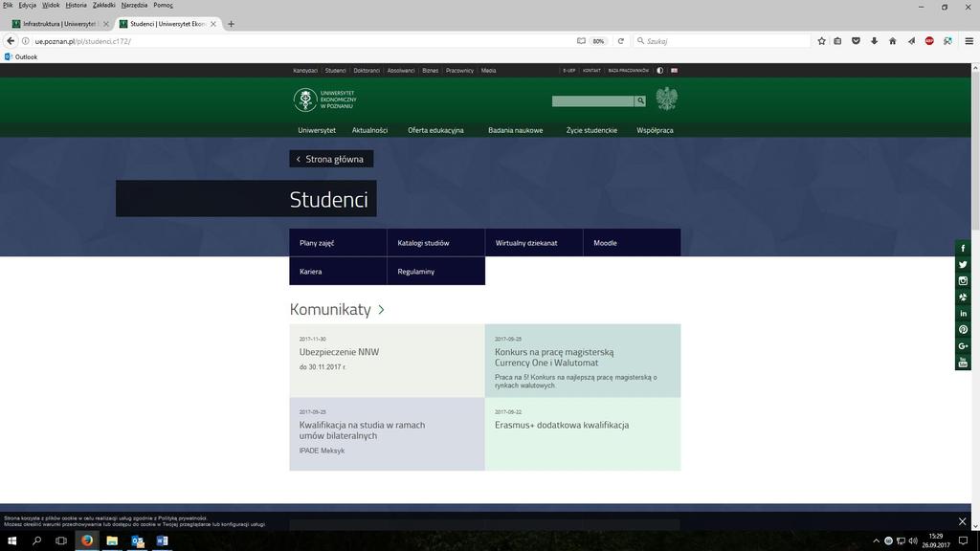Open the Życie studenckie navigation menu
The height and width of the screenshot is (551, 980).
[591, 130]
